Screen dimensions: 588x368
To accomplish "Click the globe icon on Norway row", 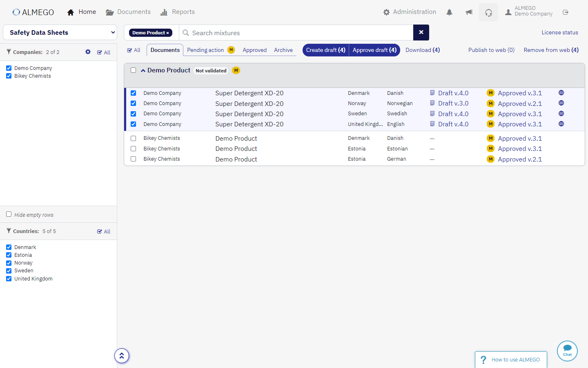I will click(561, 103).
